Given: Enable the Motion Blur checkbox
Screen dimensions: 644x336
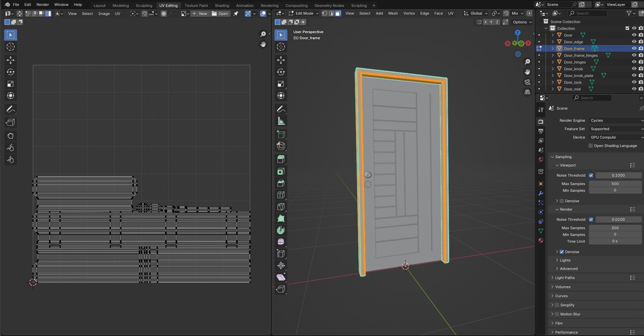Looking at the screenshot, I should (x=557, y=314).
